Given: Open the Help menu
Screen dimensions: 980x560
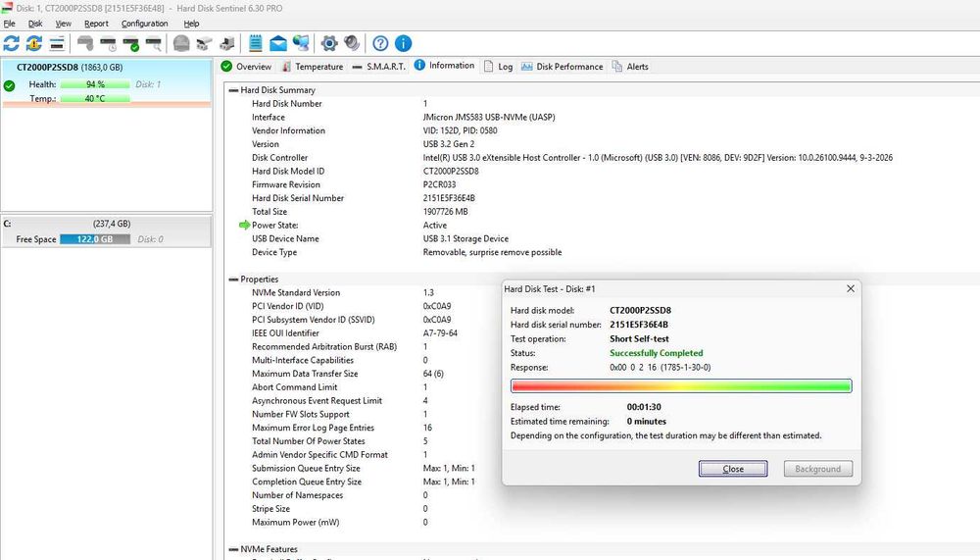Looking at the screenshot, I should pos(191,24).
